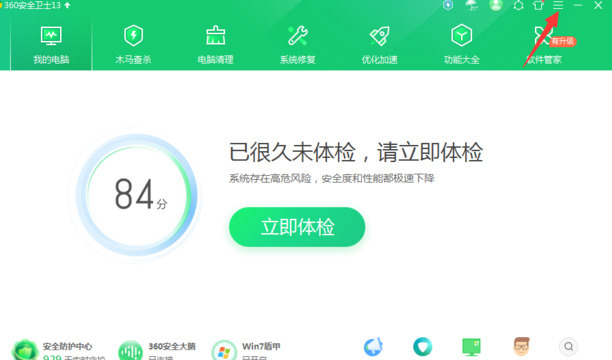
Task: Open the 我的电脑 tab
Action: pos(51,45)
